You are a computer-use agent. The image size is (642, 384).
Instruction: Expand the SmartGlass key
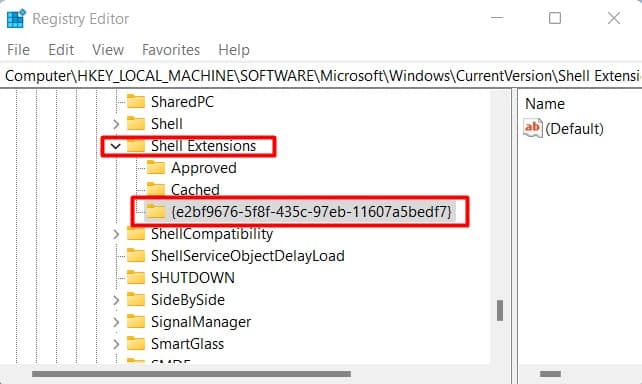[116, 344]
